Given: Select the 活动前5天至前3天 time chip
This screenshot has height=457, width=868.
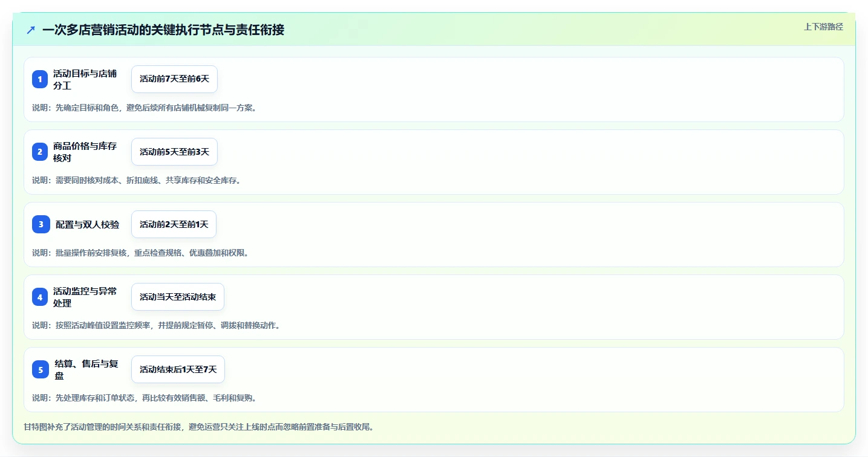Looking at the screenshot, I should click(174, 152).
